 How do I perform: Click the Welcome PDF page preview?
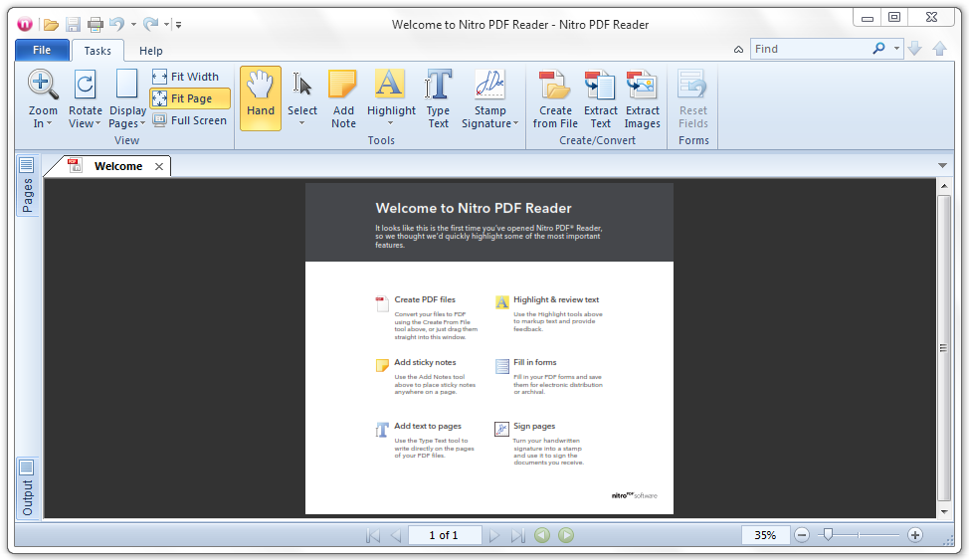pyautogui.click(x=489, y=348)
